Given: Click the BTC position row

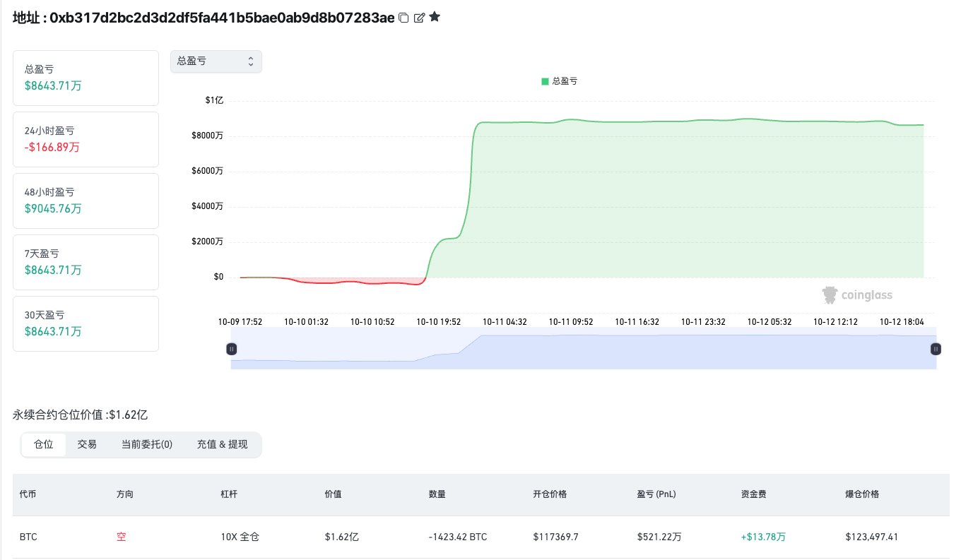Looking at the screenshot, I should [x=481, y=537].
